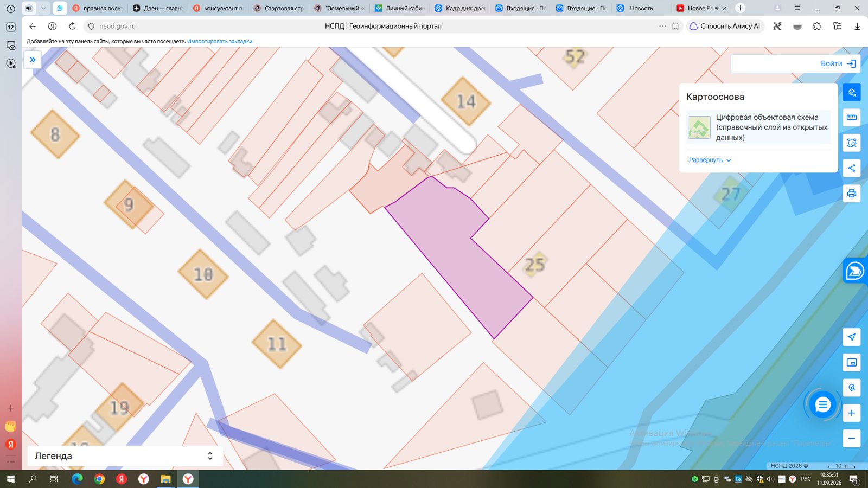The width and height of the screenshot is (868, 488).
Task: Expand the Легенда panel
Action: tap(125, 456)
